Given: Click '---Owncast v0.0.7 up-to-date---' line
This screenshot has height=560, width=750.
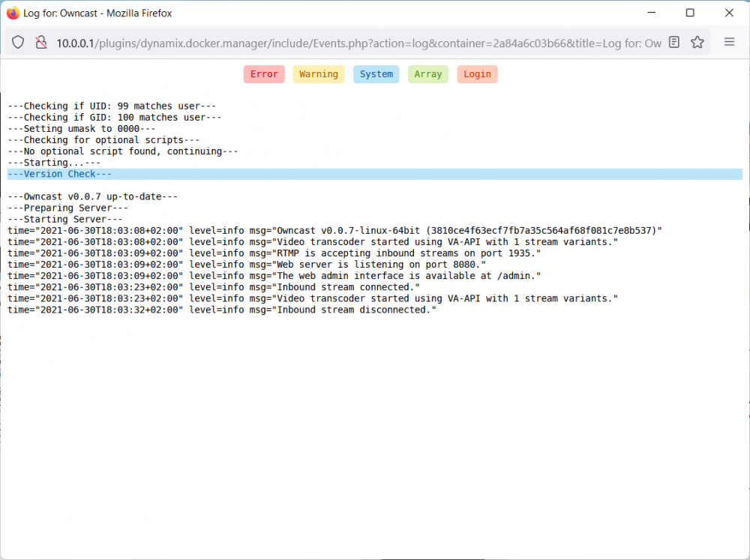Looking at the screenshot, I should point(92,196).
